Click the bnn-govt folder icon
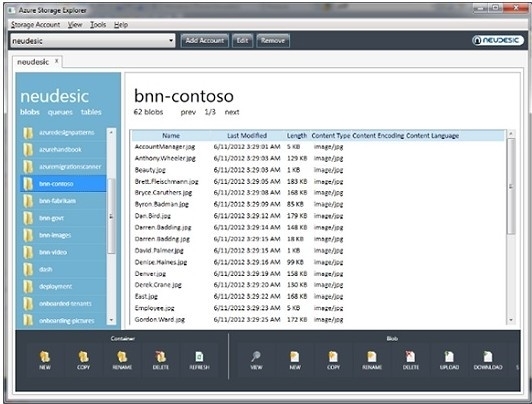 [x=28, y=218]
